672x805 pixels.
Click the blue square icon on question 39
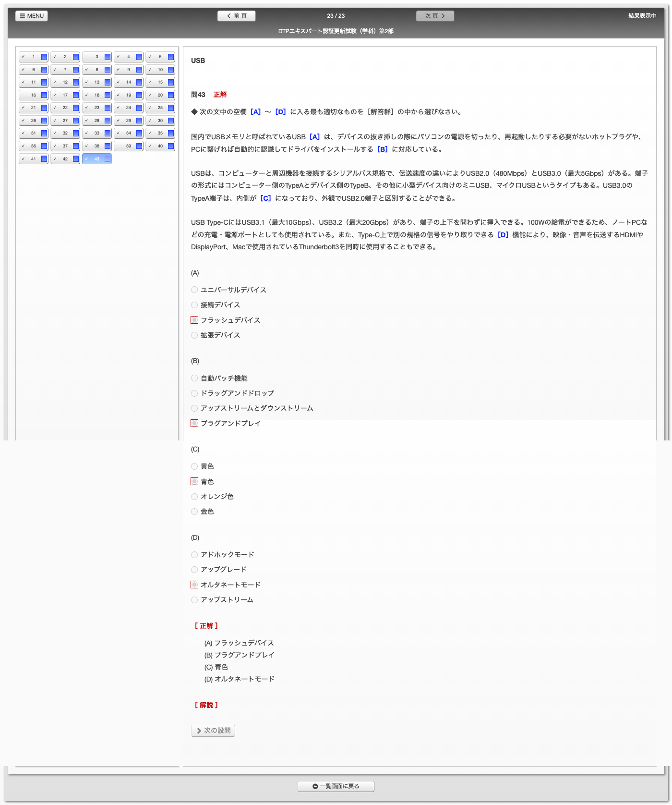tap(139, 146)
